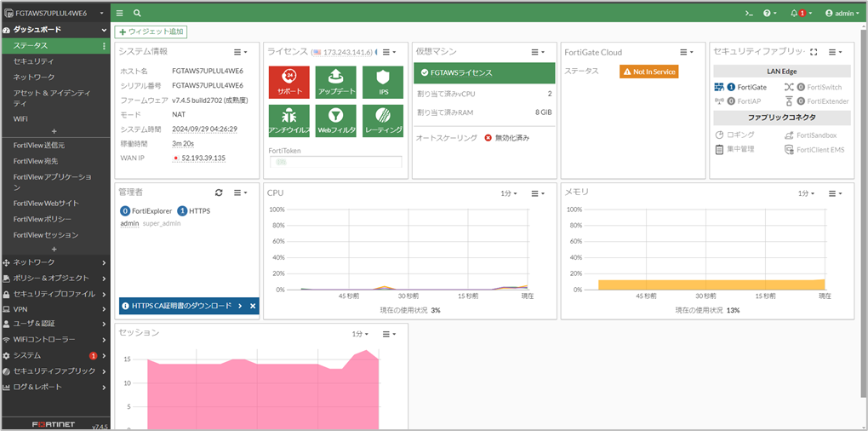Expand ログ＆レポート sidebar menu
868x431 pixels.
(55, 387)
